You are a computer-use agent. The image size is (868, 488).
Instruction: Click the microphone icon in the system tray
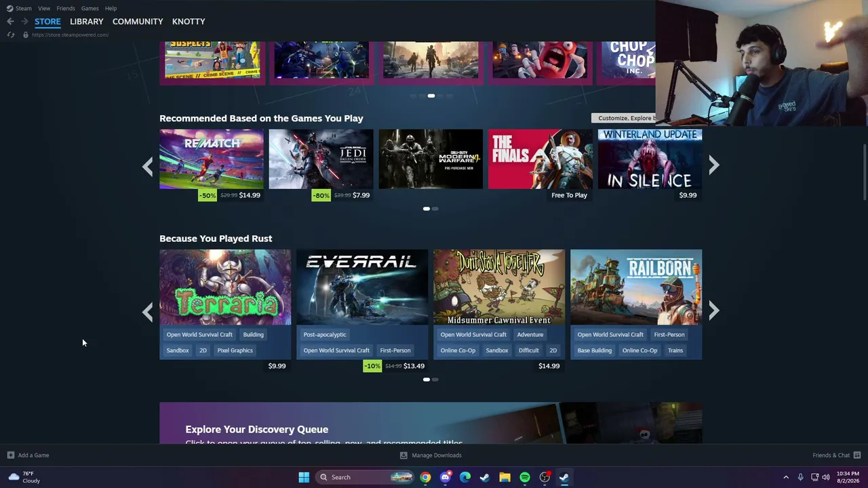800,477
